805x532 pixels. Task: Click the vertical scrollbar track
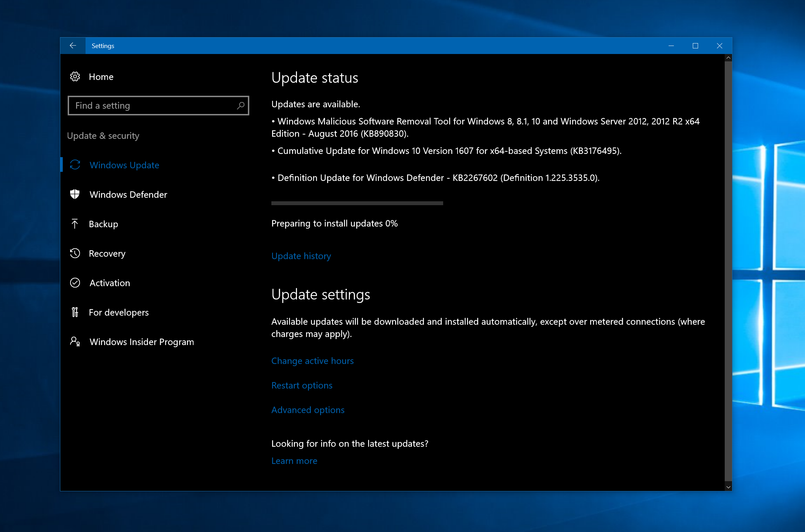point(728,272)
